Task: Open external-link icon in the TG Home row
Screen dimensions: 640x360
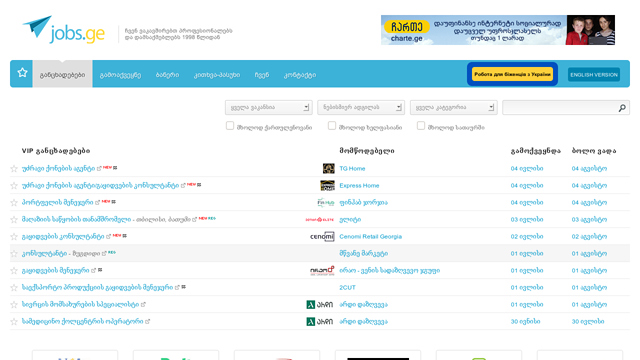Action: pos(99,168)
